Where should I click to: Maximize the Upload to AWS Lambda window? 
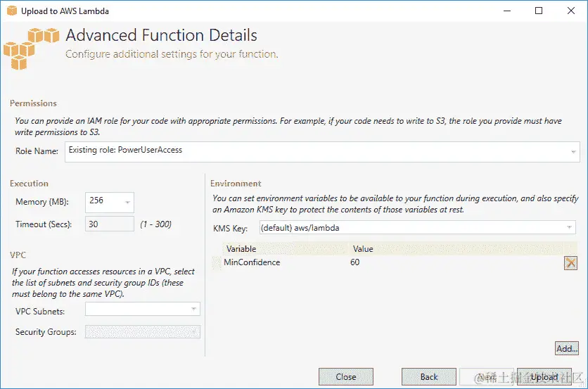539,11
